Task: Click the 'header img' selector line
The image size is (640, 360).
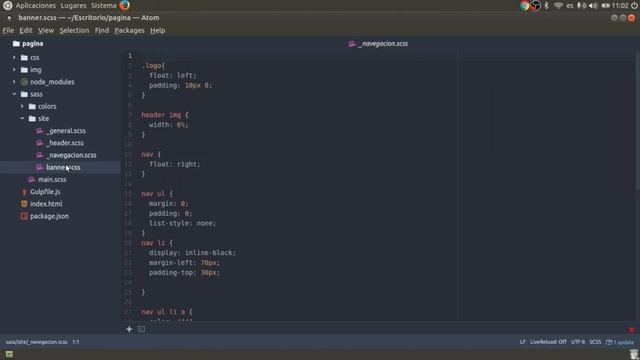Action: 165,115
